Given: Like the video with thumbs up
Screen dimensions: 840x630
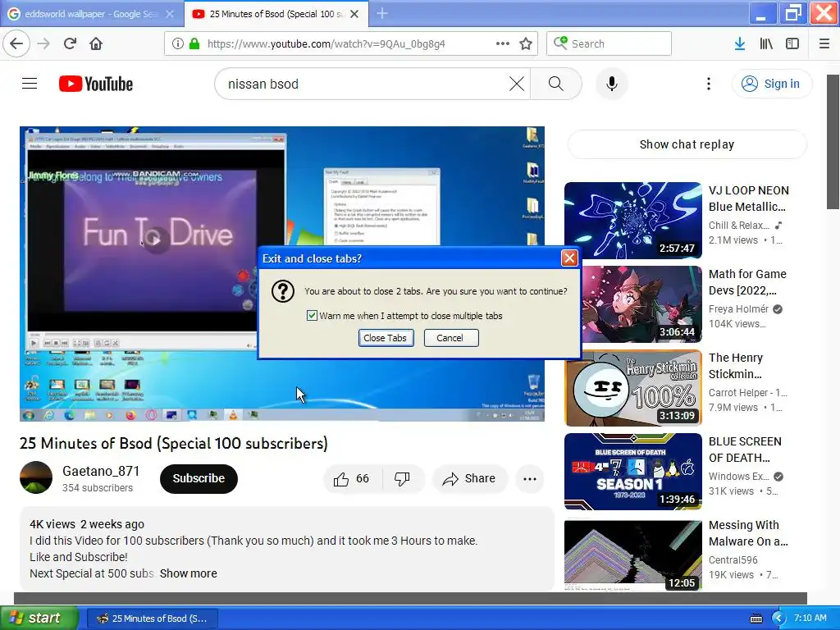Looking at the screenshot, I should click(353, 478).
